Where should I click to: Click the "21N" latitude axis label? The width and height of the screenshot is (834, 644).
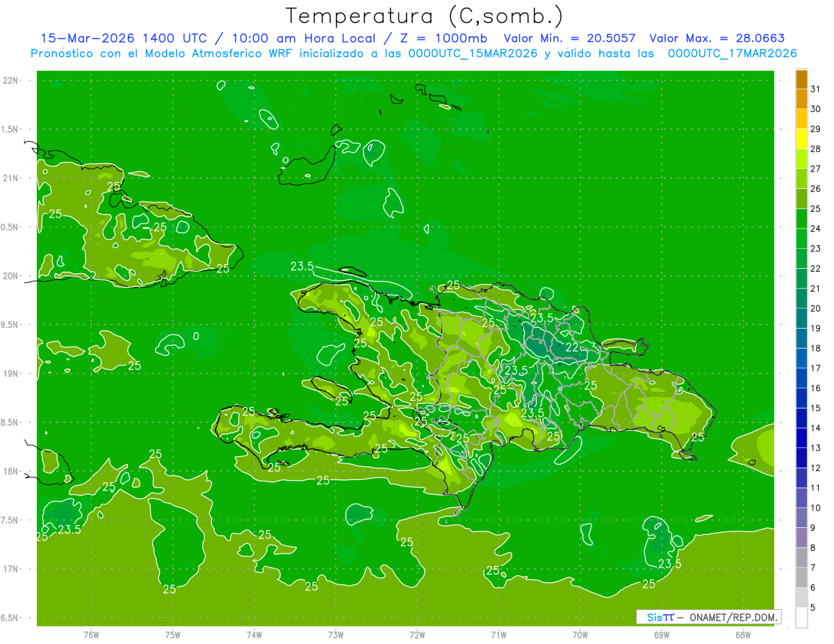10,178
